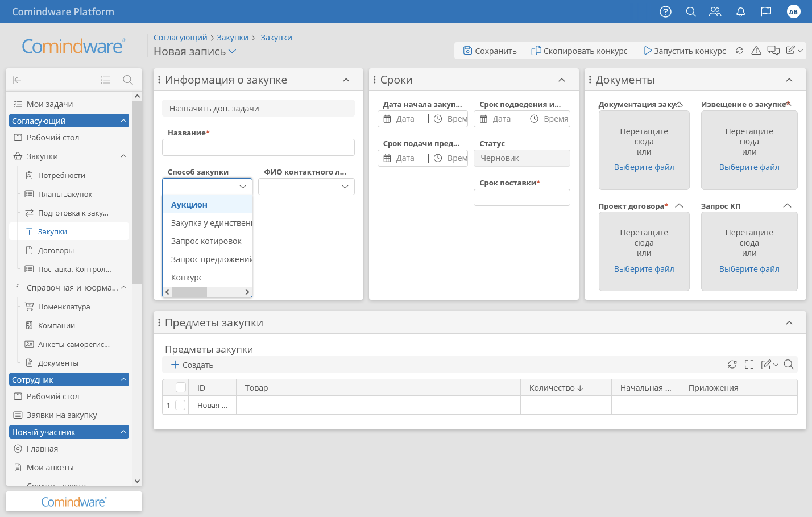The width and height of the screenshot is (812, 517).
Task: Choose file for Извещение о закупке
Action: click(749, 167)
